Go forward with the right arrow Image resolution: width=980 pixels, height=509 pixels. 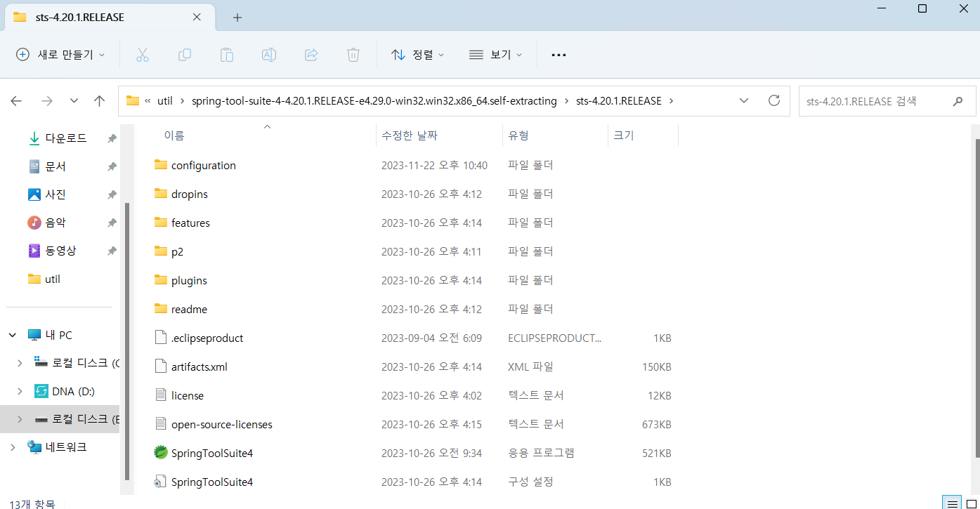click(x=47, y=101)
